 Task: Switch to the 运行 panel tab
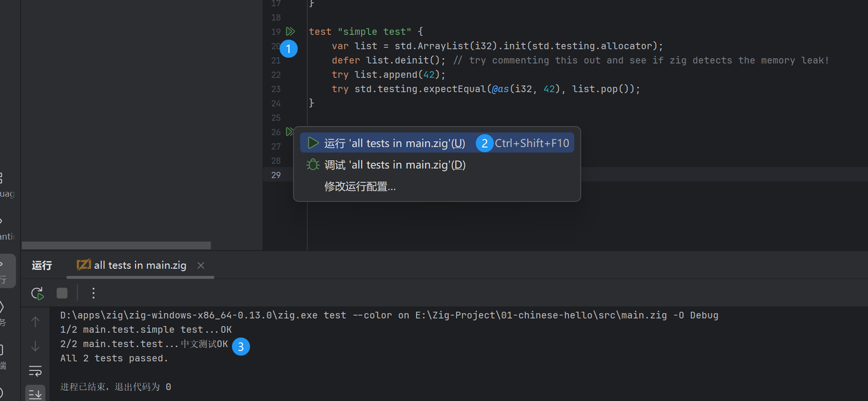(x=41, y=265)
